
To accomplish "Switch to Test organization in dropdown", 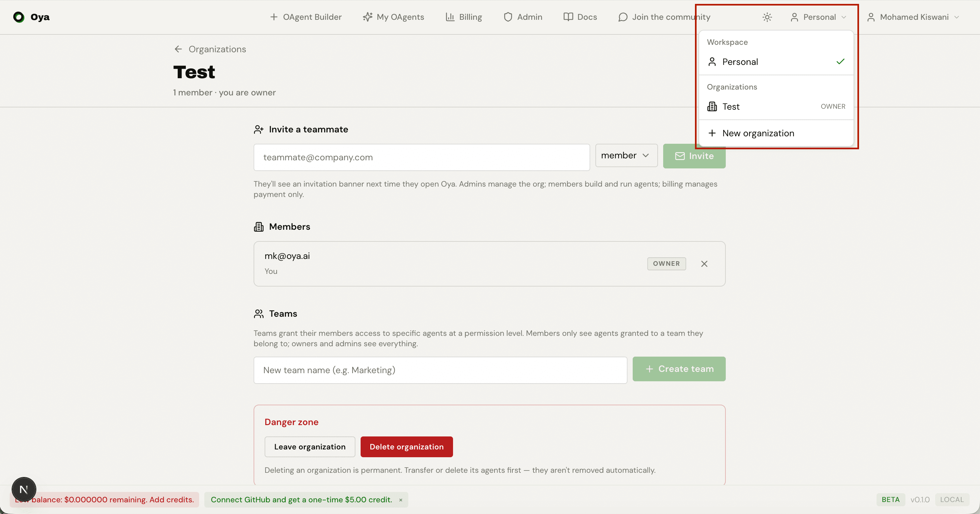I will [776, 107].
